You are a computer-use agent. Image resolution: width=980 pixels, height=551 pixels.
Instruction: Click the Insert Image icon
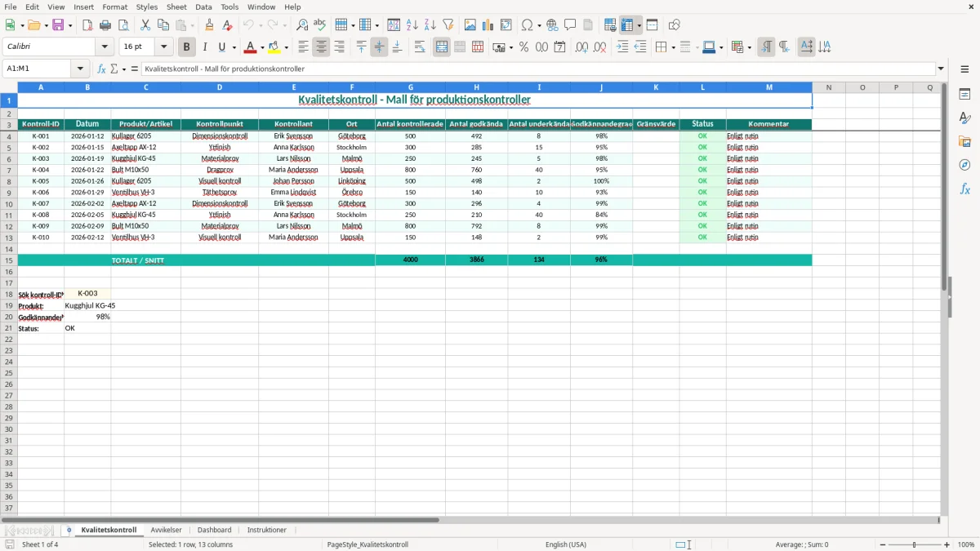470,25
